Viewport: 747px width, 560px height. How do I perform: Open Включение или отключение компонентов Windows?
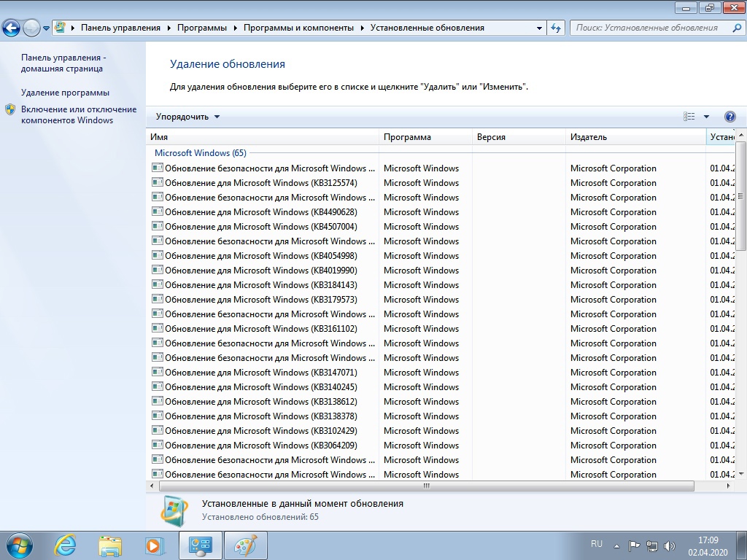coord(78,114)
